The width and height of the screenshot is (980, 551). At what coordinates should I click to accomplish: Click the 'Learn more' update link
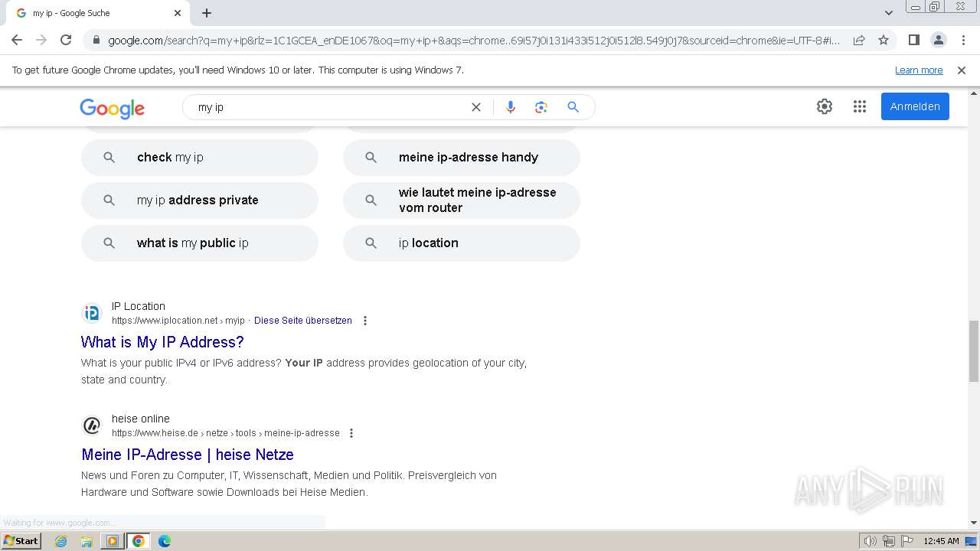tap(919, 70)
